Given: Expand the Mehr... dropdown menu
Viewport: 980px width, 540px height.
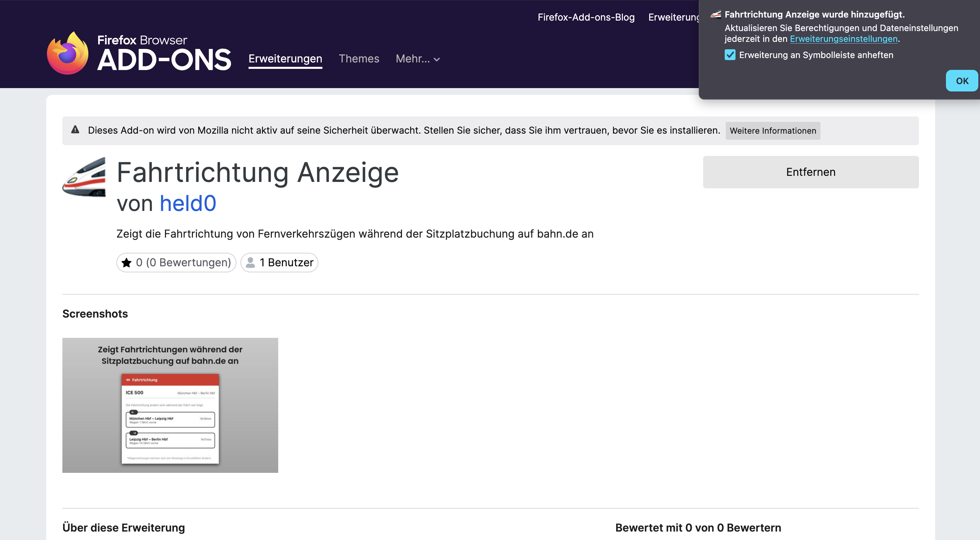Looking at the screenshot, I should point(418,59).
